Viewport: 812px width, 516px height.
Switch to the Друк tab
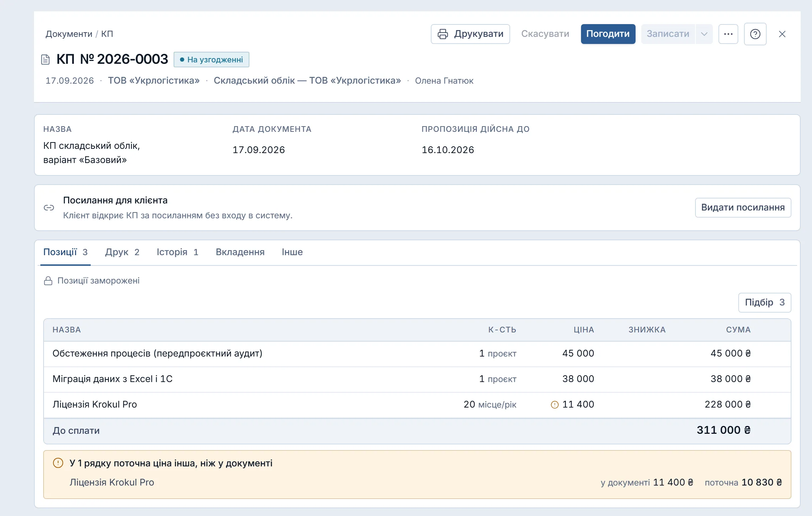(122, 252)
